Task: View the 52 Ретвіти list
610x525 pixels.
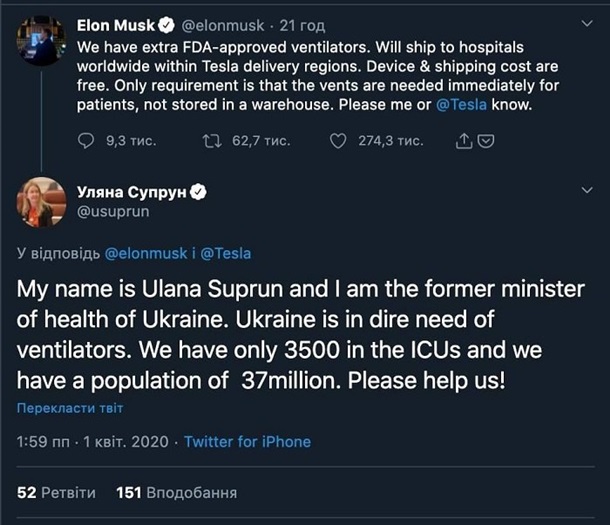Action: pyautogui.click(x=56, y=492)
